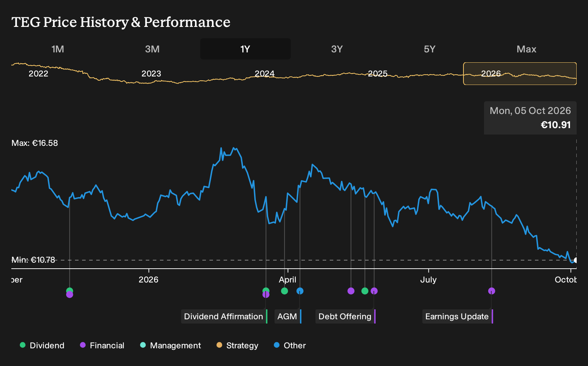
Task: Show the Max price history
Action: pos(526,49)
